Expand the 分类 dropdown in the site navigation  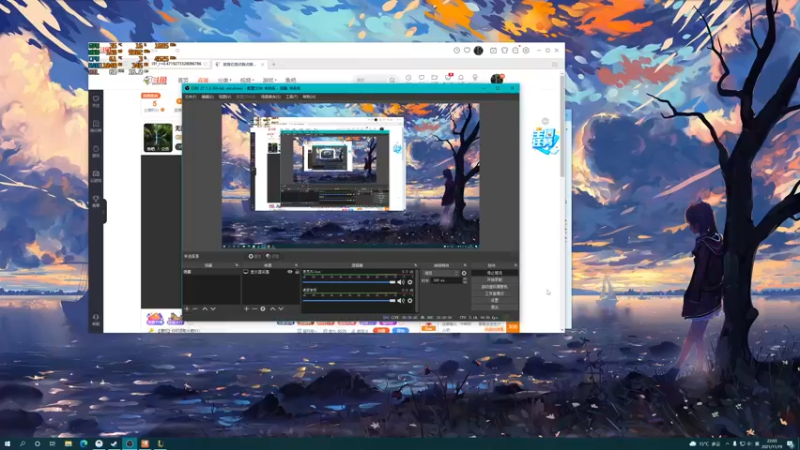(224, 81)
